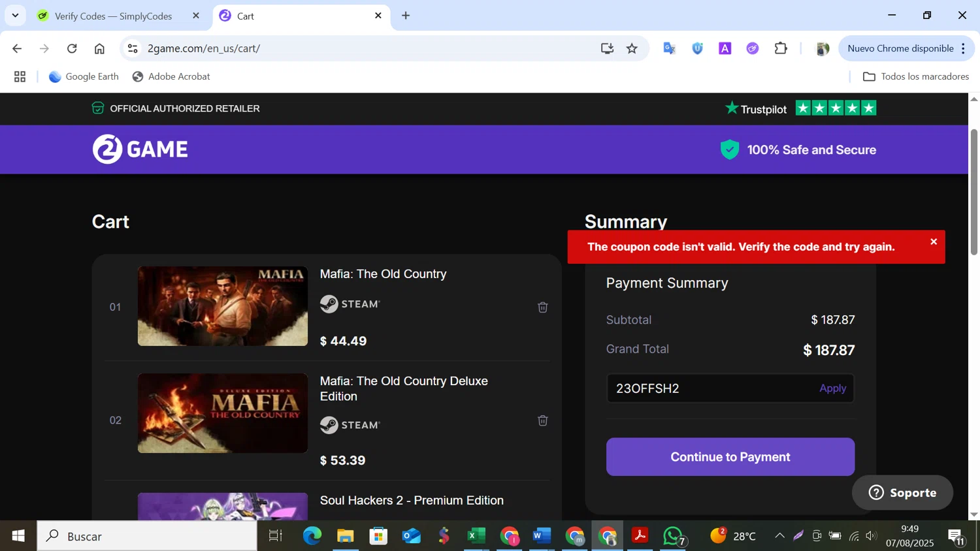The height and width of the screenshot is (551, 980).
Task: Open the Windows Start menu
Action: coord(18,536)
